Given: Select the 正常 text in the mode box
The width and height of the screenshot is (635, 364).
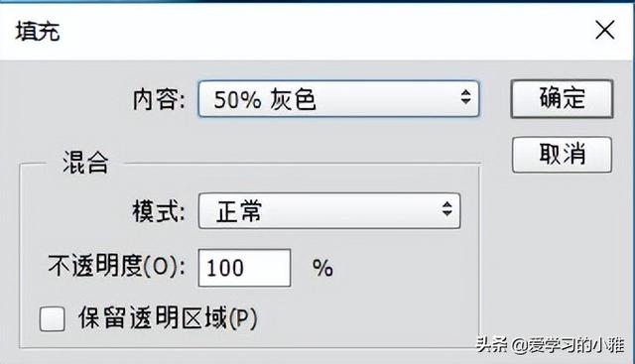Looking at the screenshot, I should 238,211.
